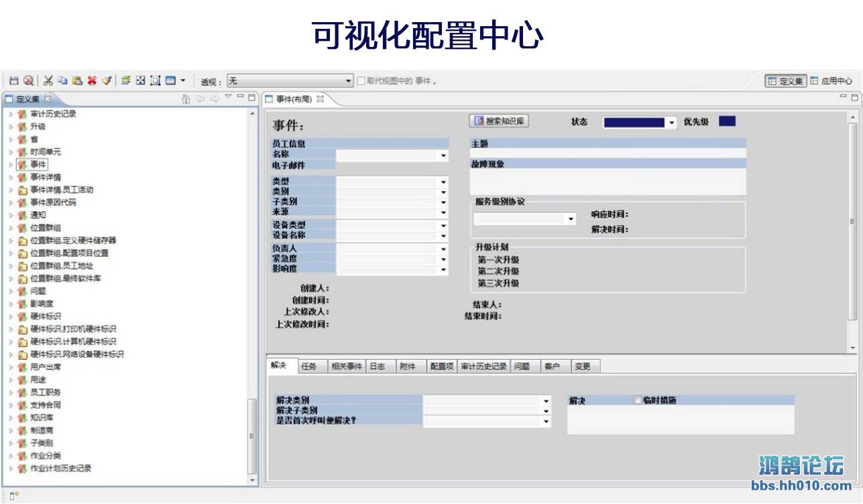Click the green refresh layers icon
Screen dimensions: 863x504
click(126, 80)
